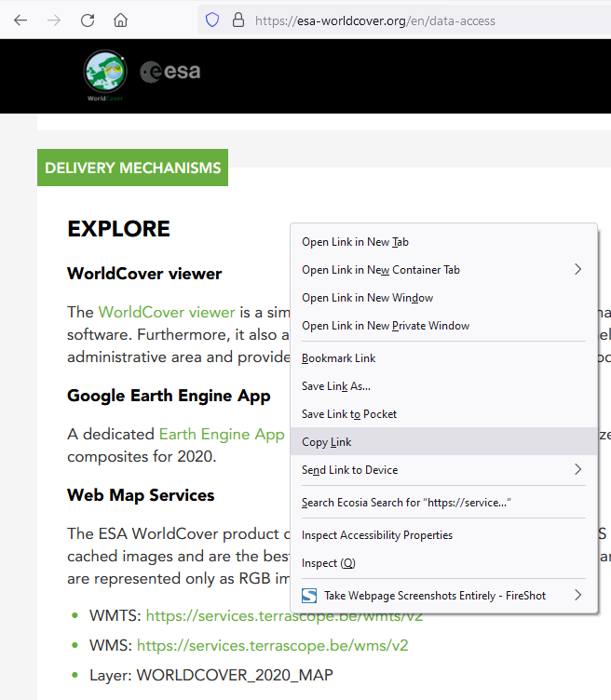
Task: Expand FireShot submenu chevron
Action: click(578, 595)
